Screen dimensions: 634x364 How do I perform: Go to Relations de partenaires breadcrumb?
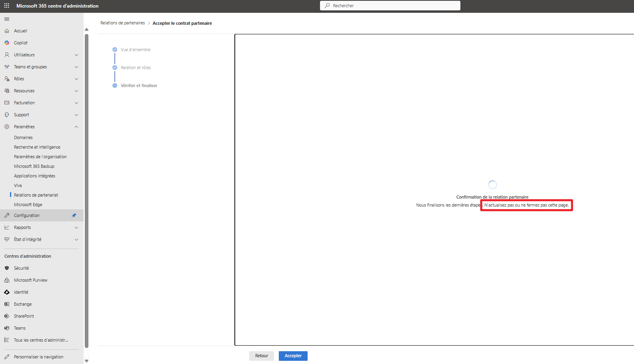pyautogui.click(x=122, y=23)
